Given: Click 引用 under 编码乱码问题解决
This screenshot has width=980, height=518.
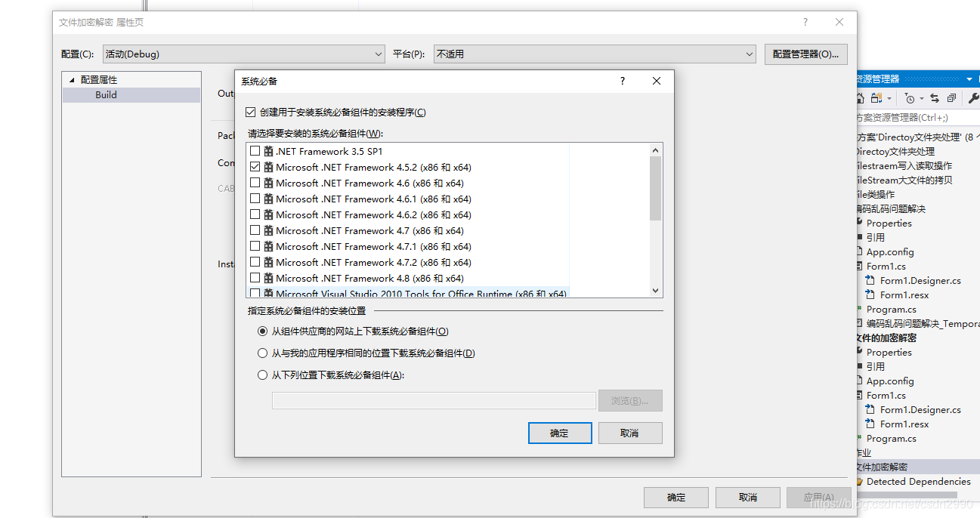Looking at the screenshot, I should pos(875,237).
